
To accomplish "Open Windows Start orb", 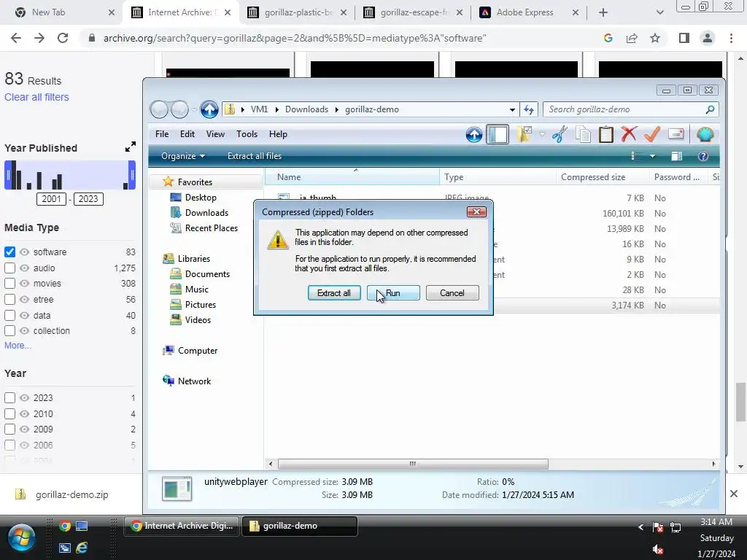I will point(21,537).
